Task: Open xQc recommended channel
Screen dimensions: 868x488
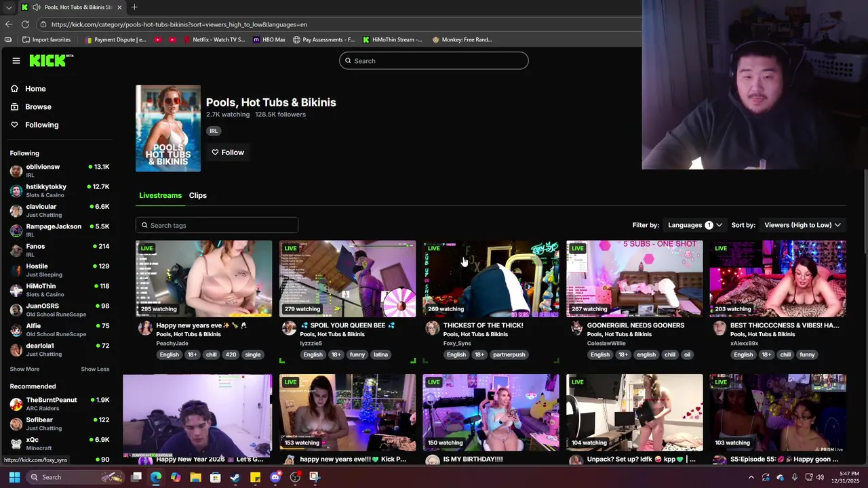Action: (60, 443)
